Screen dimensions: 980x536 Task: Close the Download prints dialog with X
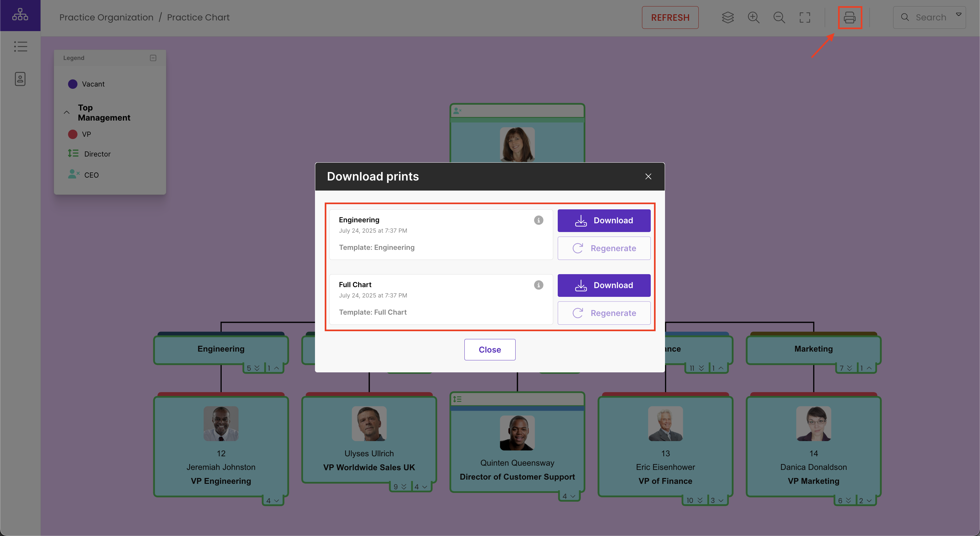[x=648, y=177]
